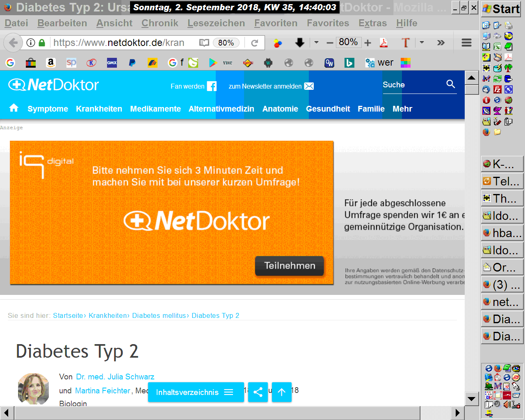Click the page scrollbar up arrow

(472, 78)
